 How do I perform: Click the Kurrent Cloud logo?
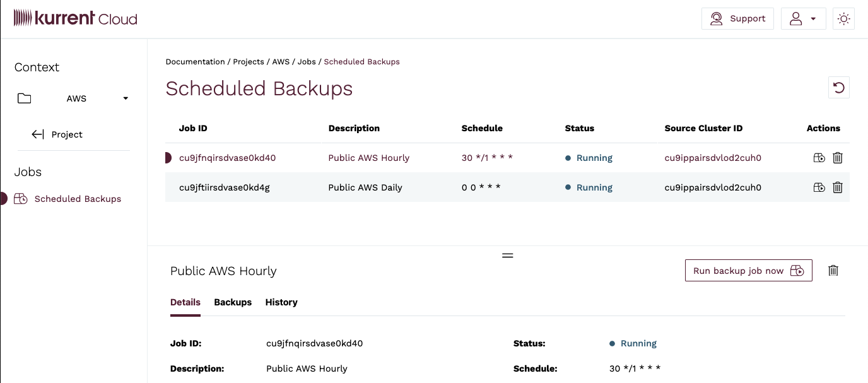click(75, 18)
